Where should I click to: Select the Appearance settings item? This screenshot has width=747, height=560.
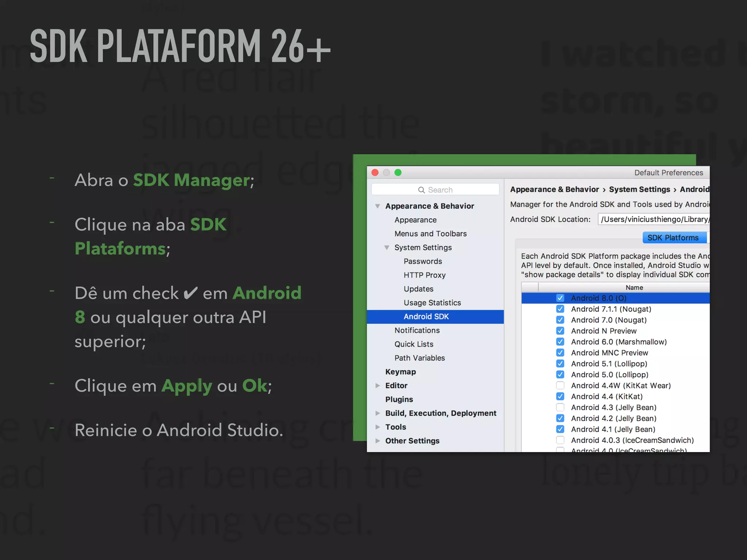coord(415,220)
